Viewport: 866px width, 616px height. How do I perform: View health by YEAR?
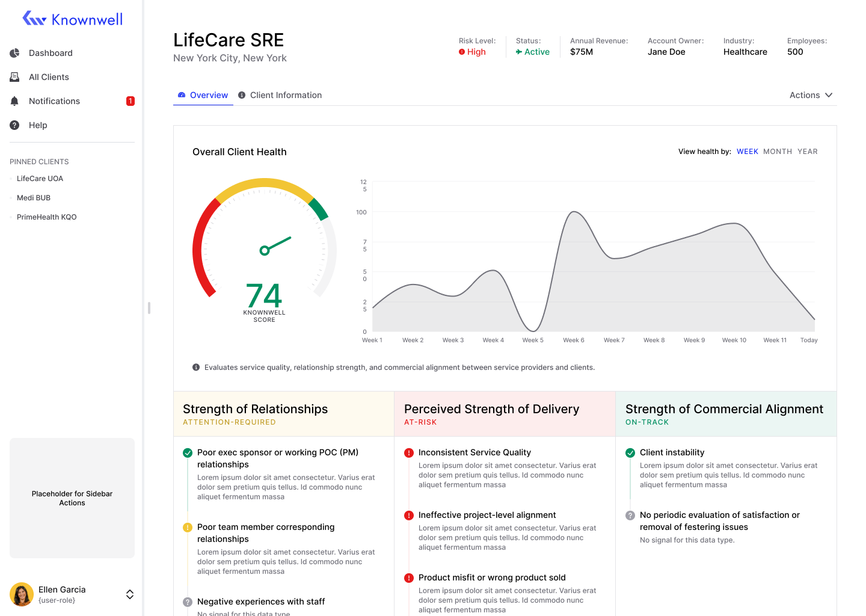(808, 152)
